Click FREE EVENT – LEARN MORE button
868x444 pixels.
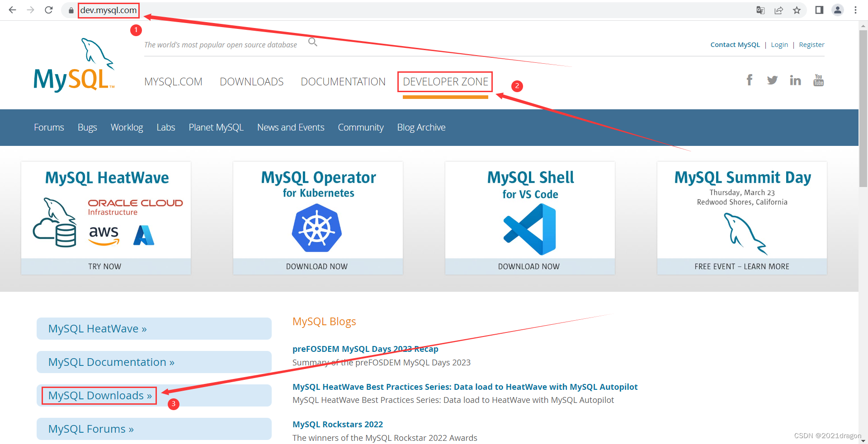(742, 266)
